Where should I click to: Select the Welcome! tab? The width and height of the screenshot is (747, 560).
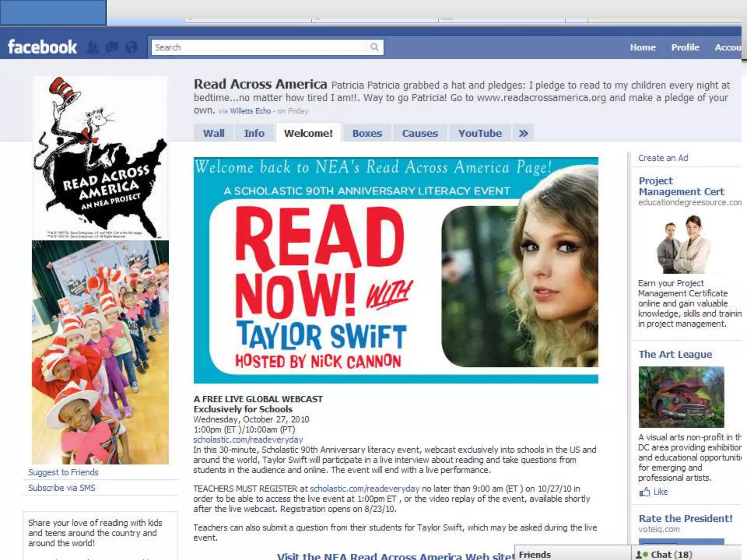pos(308,133)
